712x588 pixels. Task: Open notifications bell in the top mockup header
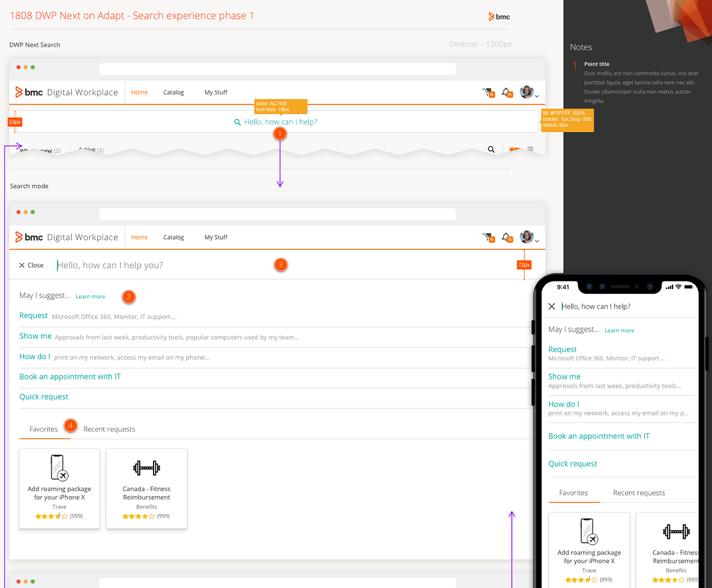(x=507, y=92)
